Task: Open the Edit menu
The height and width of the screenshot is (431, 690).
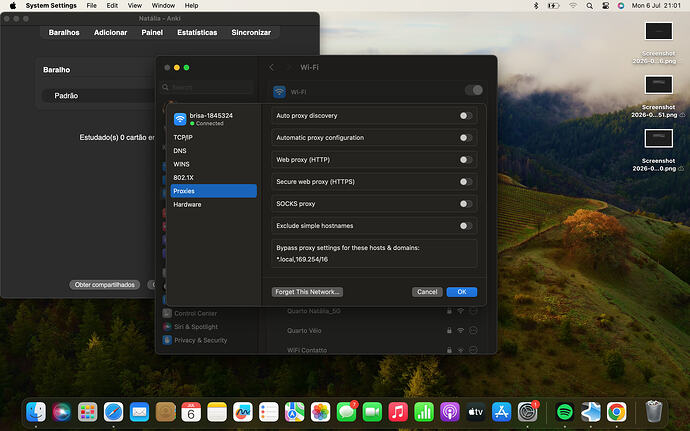Action: 112,6
